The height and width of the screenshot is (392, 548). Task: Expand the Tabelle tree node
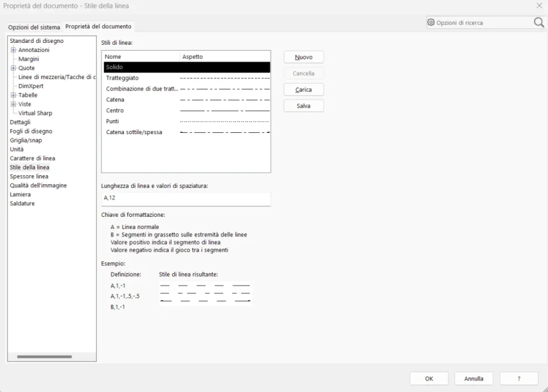pos(13,96)
